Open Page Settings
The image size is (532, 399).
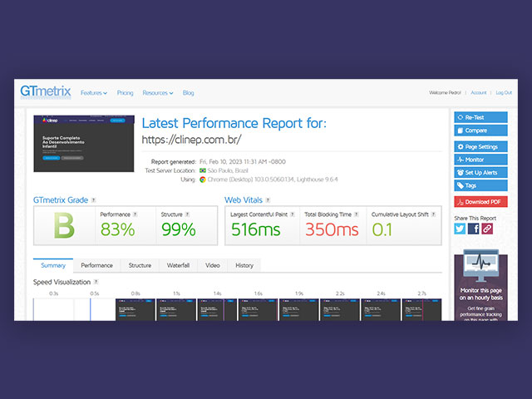point(480,146)
